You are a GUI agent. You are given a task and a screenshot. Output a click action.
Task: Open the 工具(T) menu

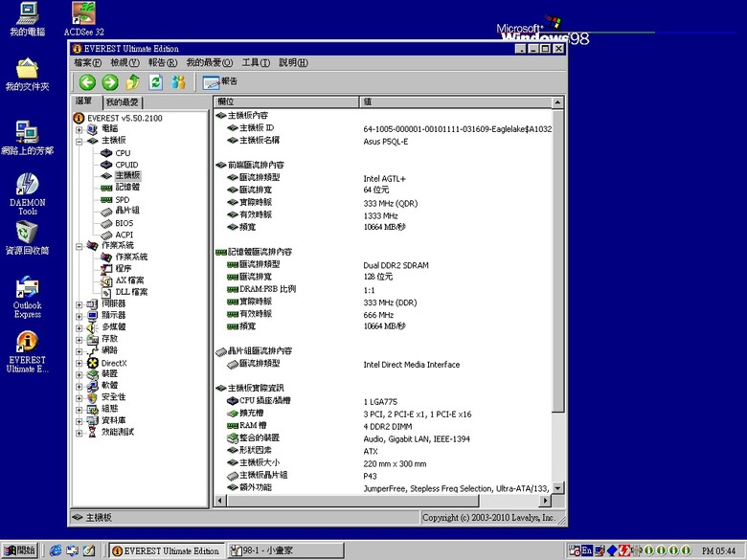(x=256, y=63)
